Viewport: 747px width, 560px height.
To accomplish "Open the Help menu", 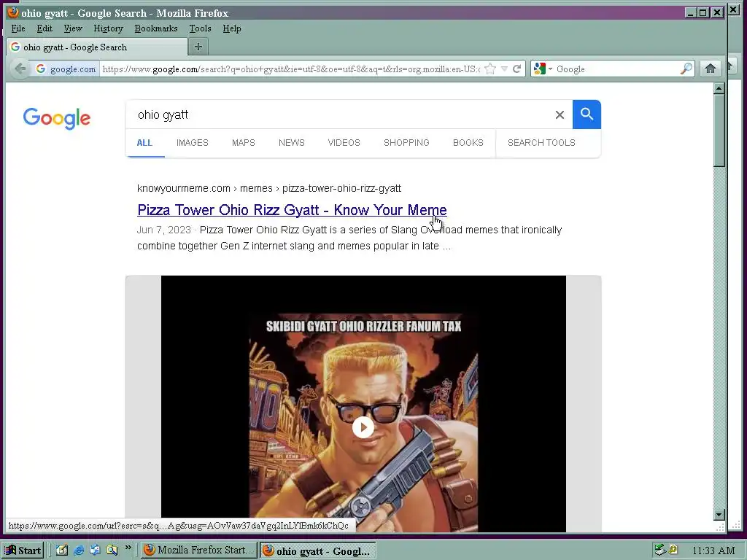I will [x=231, y=28].
